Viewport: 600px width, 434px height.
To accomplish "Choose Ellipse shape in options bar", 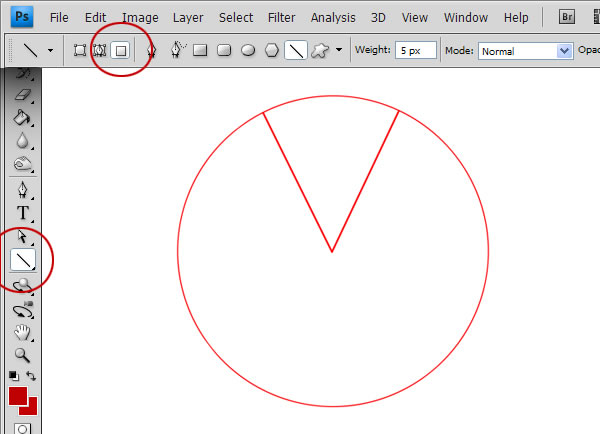I will click(x=248, y=50).
